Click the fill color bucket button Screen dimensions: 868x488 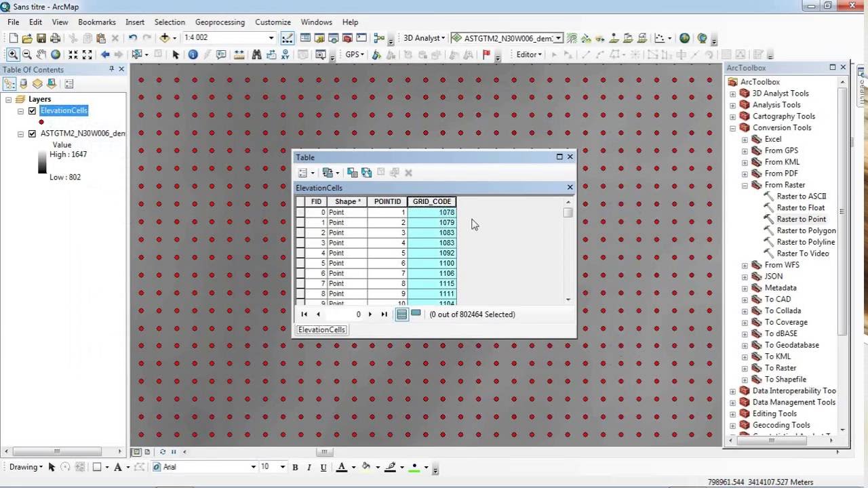(x=366, y=466)
